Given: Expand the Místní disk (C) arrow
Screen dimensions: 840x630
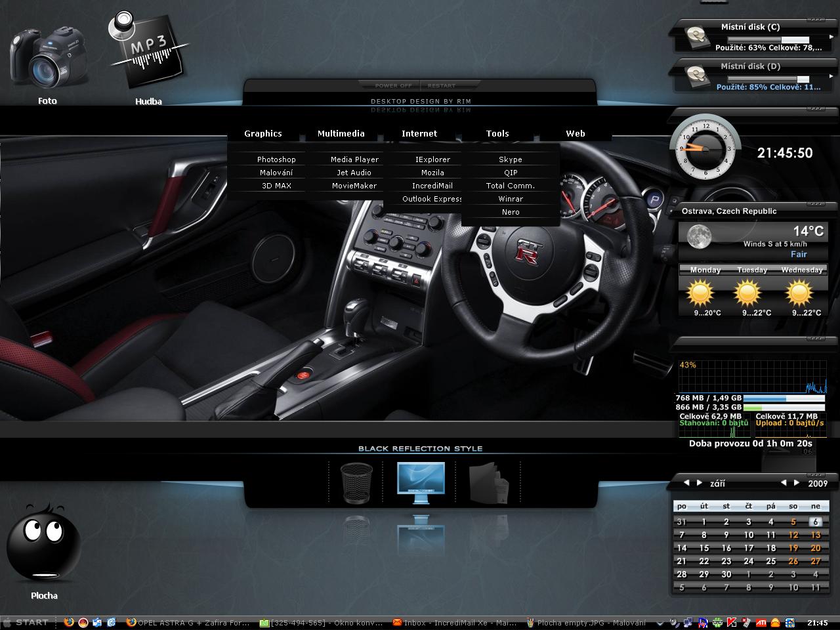Looking at the screenshot, I should 831,37.
